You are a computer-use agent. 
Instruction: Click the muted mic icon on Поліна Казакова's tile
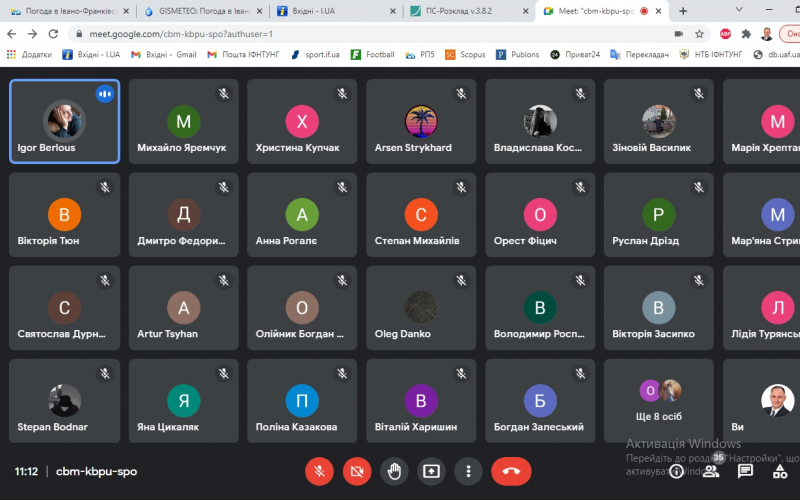342,373
